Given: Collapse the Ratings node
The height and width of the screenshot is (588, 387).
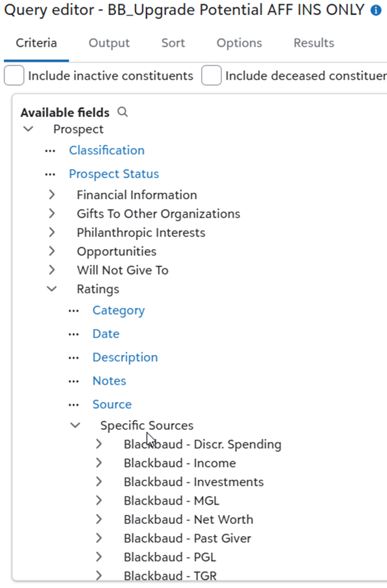Looking at the screenshot, I should tap(52, 289).
